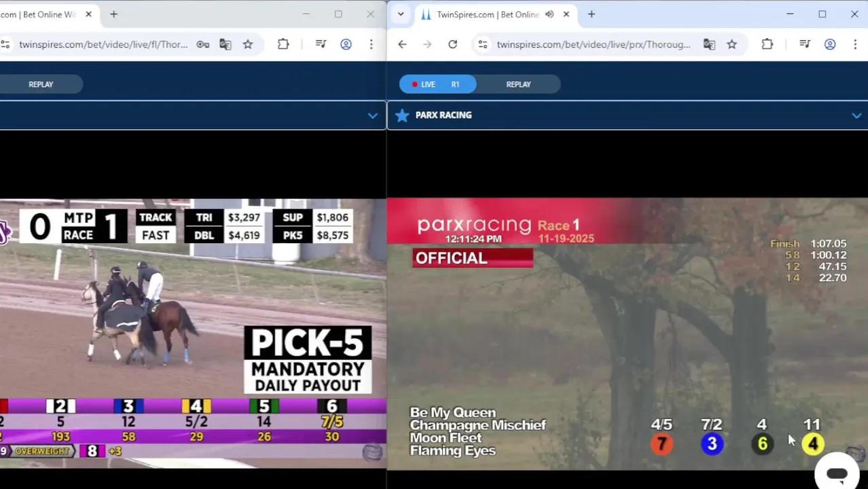Close the left TwinSpires browser tab

88,14
